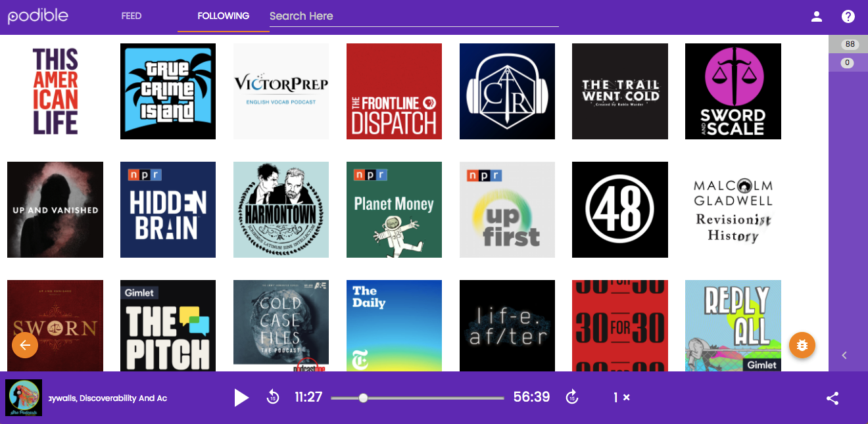
Task: Click the orange bug report button
Action: click(x=802, y=345)
